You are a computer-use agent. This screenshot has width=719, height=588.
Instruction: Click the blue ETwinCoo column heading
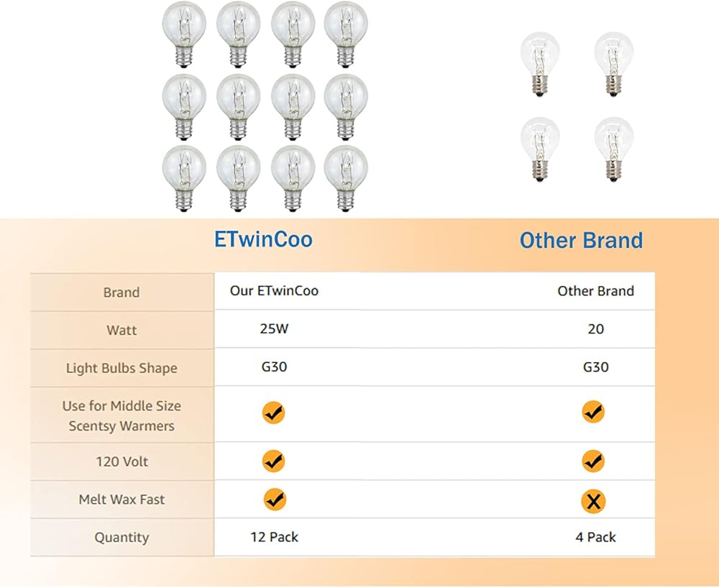pyautogui.click(x=263, y=239)
